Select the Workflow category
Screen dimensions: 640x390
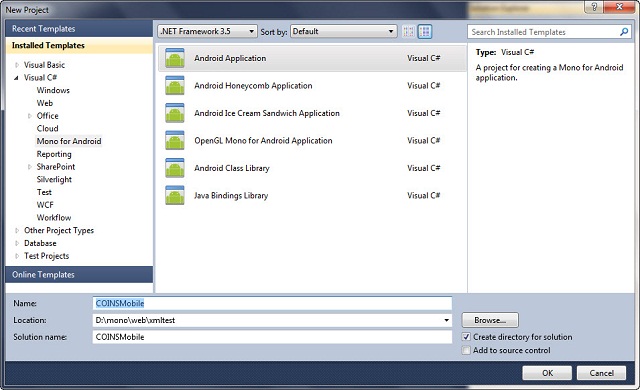[54, 217]
